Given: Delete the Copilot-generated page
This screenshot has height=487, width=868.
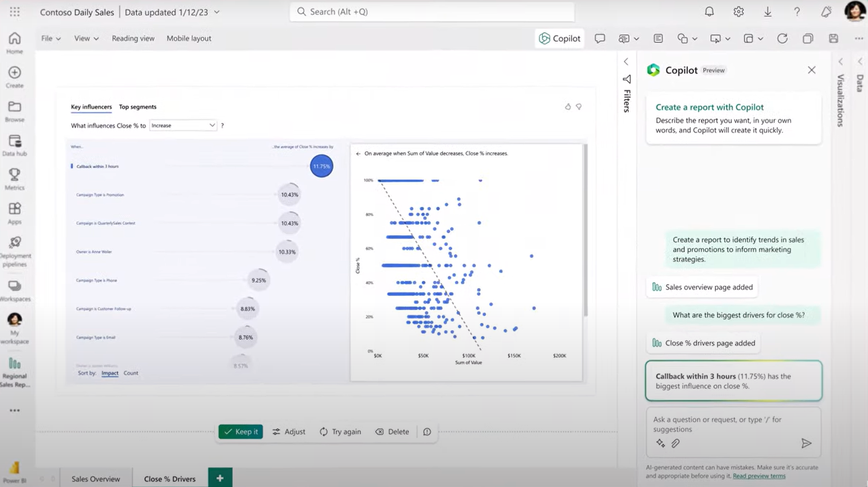Looking at the screenshot, I should pos(392,432).
